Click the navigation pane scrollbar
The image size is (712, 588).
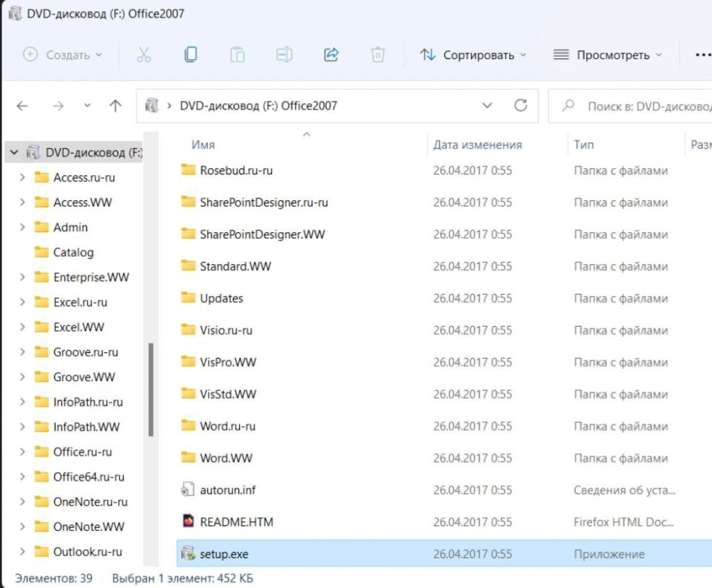click(x=151, y=389)
